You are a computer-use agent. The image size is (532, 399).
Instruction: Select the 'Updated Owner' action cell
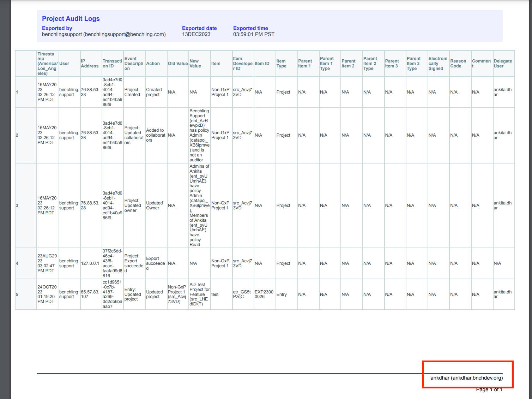(x=156, y=206)
